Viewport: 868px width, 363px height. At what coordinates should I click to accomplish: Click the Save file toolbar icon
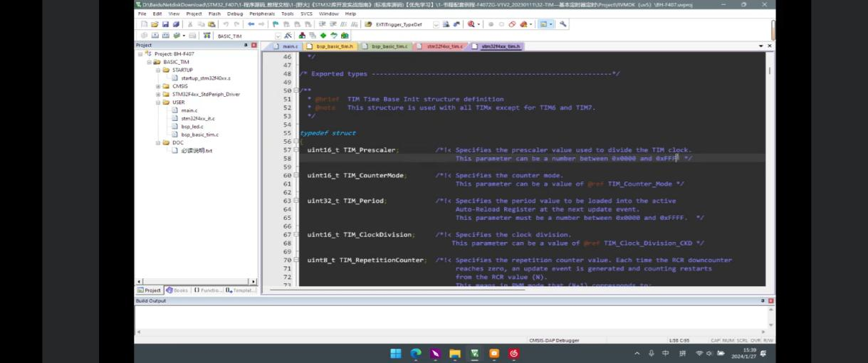coord(164,24)
